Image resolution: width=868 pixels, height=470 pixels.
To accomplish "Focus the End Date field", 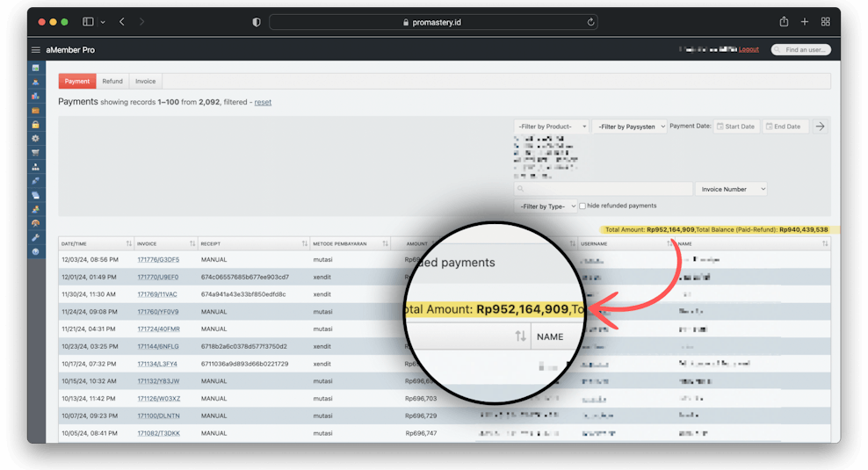I will 785,127.
